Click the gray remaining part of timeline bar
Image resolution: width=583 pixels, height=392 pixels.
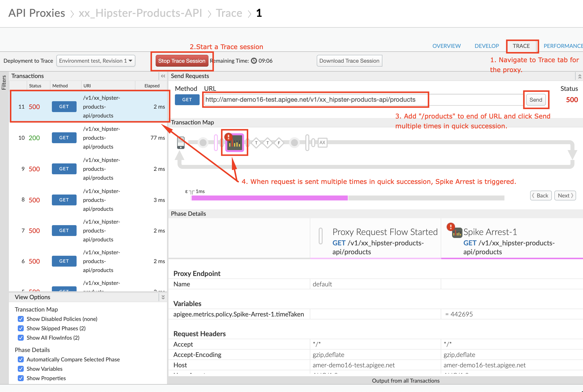(x=426, y=198)
